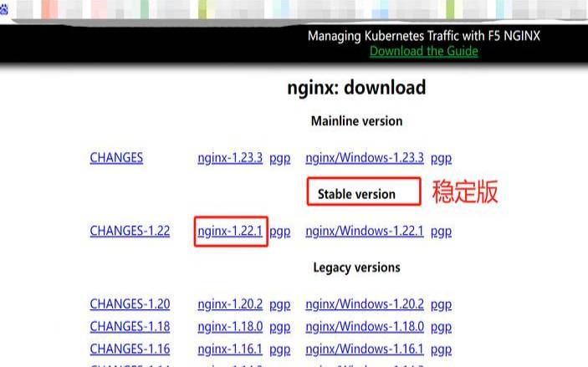The height and width of the screenshot is (367, 588).
Task: Download legacy nginx-1.16.1 source
Action: (230, 349)
